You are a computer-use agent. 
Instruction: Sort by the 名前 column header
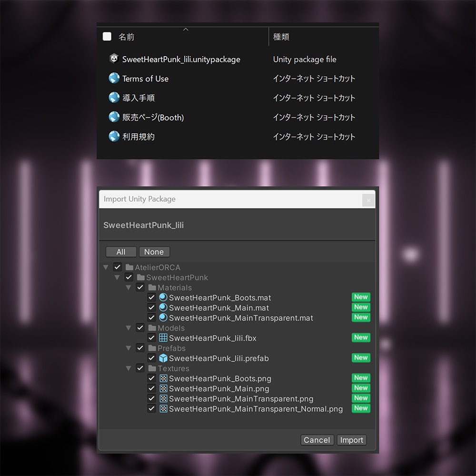click(126, 37)
